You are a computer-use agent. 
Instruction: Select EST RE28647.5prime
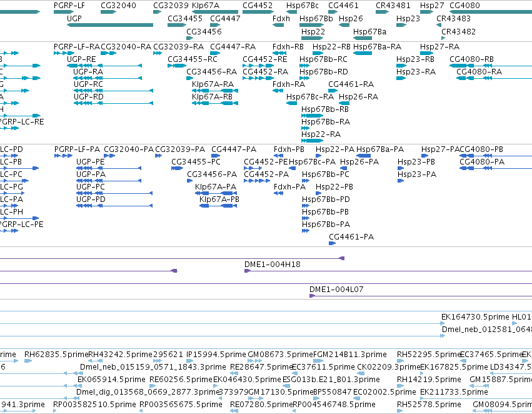coord(261,367)
